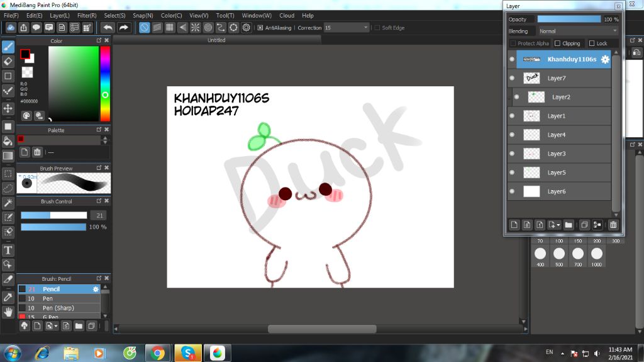Open the Snap menu

point(143,16)
